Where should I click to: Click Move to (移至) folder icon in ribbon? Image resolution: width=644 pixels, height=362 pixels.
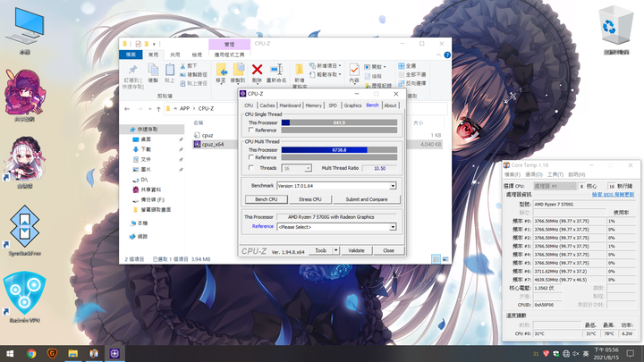click(x=222, y=71)
